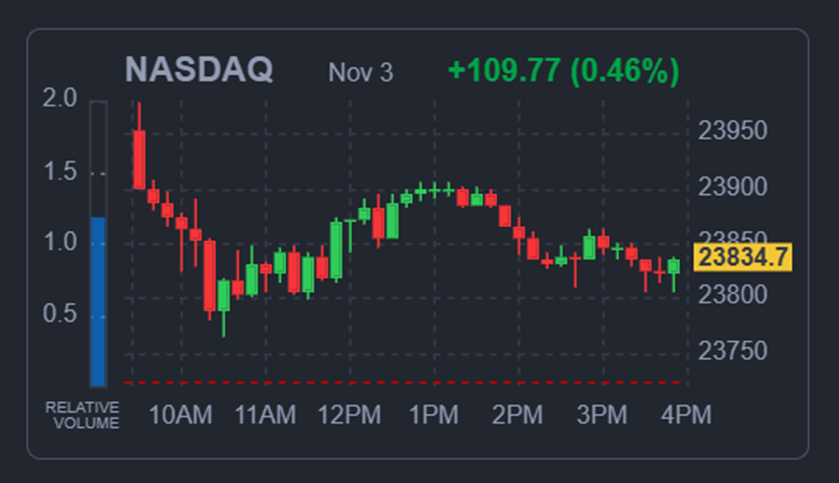Select the 3PM time axis label
This screenshot has width=839, height=483.
(x=602, y=415)
